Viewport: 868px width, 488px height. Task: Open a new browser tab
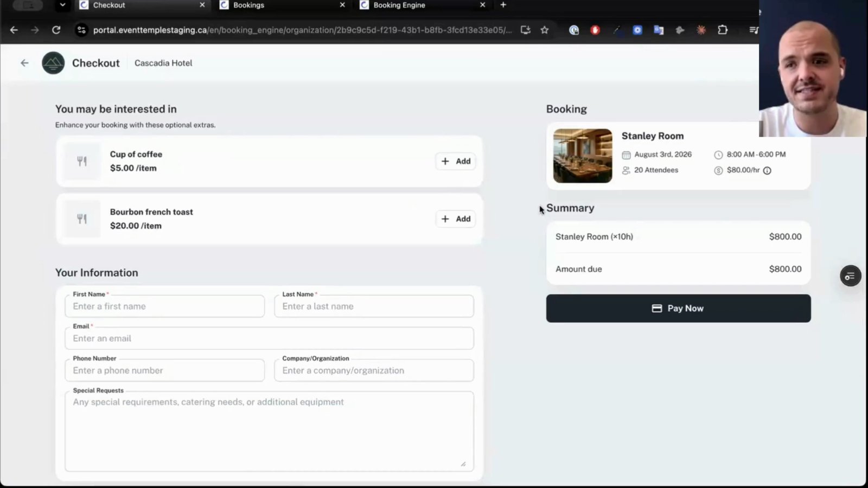pos(503,5)
